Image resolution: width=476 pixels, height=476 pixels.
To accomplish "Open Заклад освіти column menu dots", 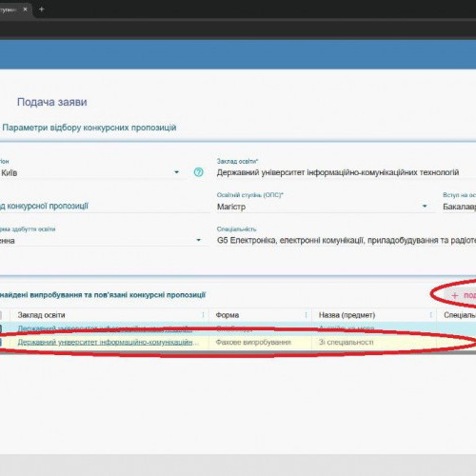I will point(203,315).
